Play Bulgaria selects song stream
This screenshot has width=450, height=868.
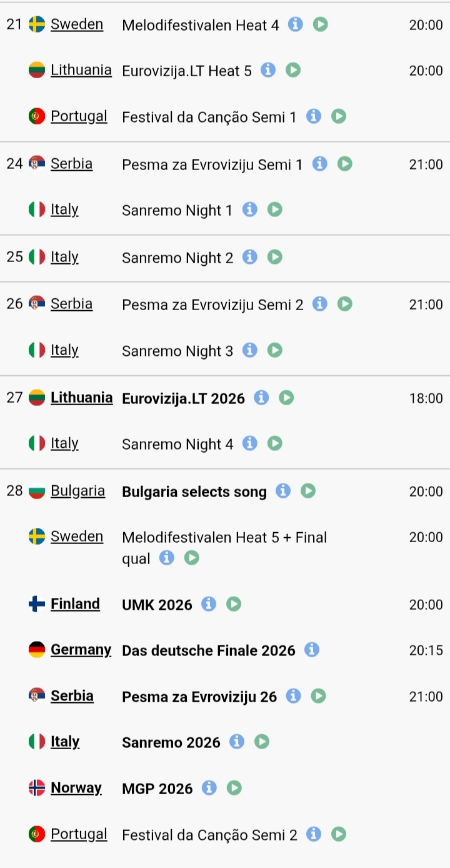click(x=308, y=491)
